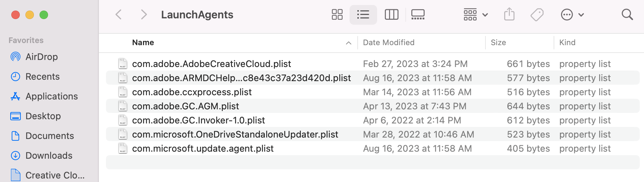The image size is (644, 182).
Task: Click the Share icon
Action: (509, 14)
